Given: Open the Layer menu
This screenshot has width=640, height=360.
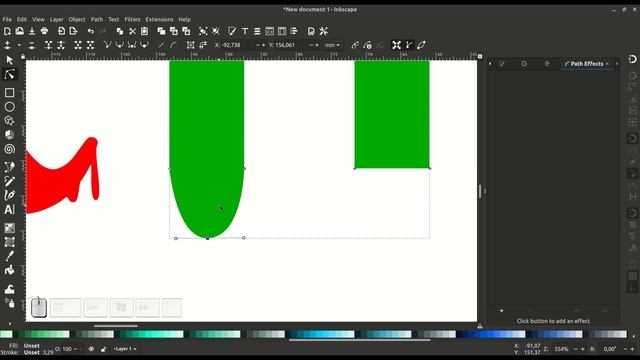Looking at the screenshot, I should (x=56, y=19).
